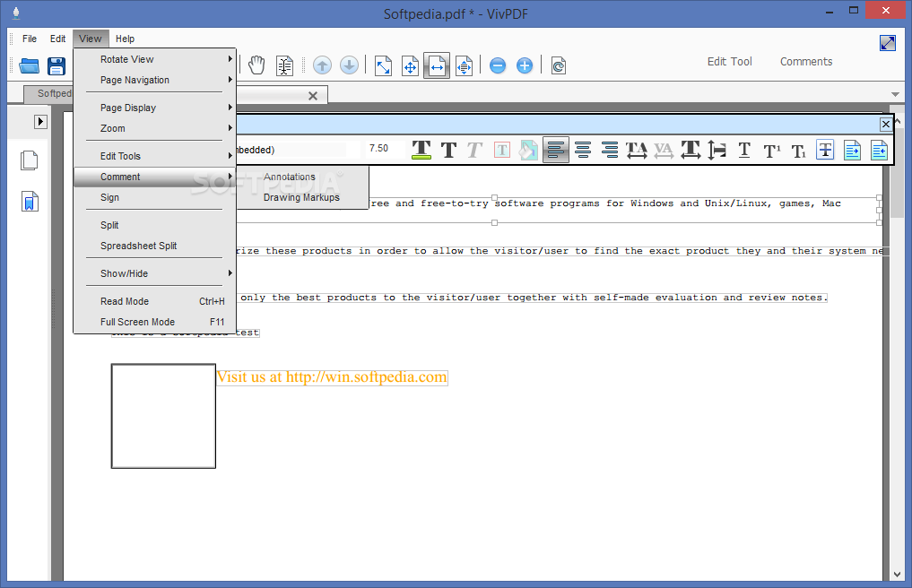Toggle right text alignment

click(610, 150)
